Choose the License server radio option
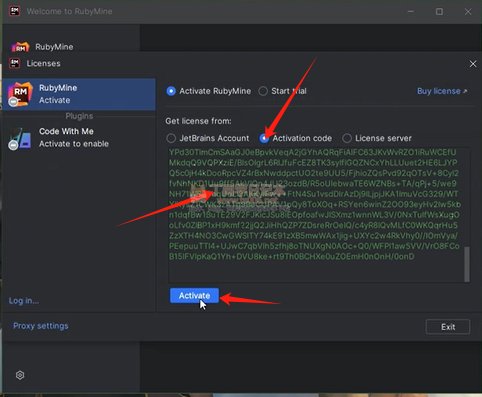 [x=347, y=138]
